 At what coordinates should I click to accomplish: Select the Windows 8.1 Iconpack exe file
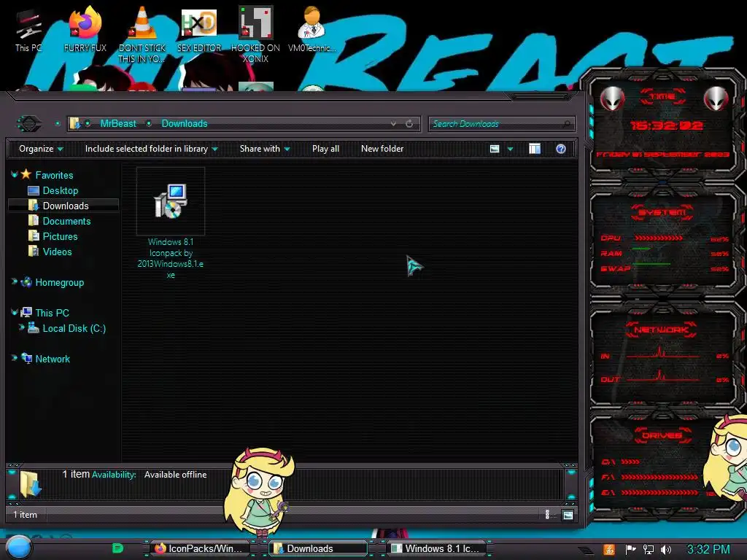click(171, 223)
